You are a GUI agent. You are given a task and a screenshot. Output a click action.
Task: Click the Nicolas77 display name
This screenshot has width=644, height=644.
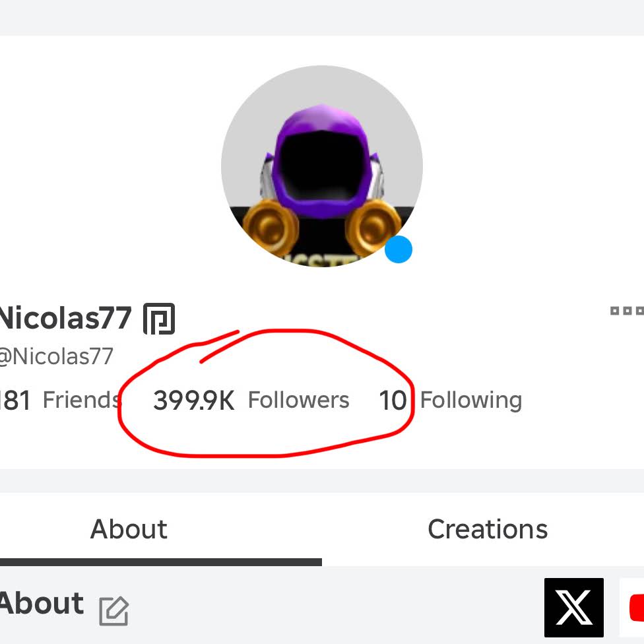coord(65,319)
